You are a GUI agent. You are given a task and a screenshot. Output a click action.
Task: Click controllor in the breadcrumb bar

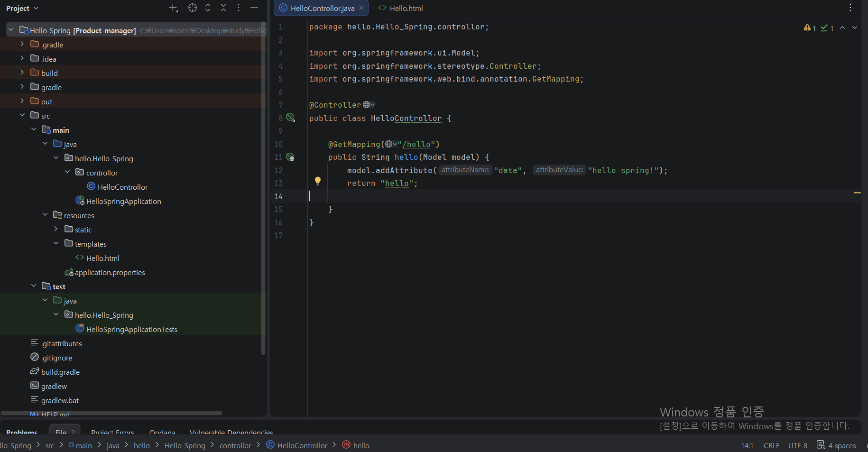(235, 445)
